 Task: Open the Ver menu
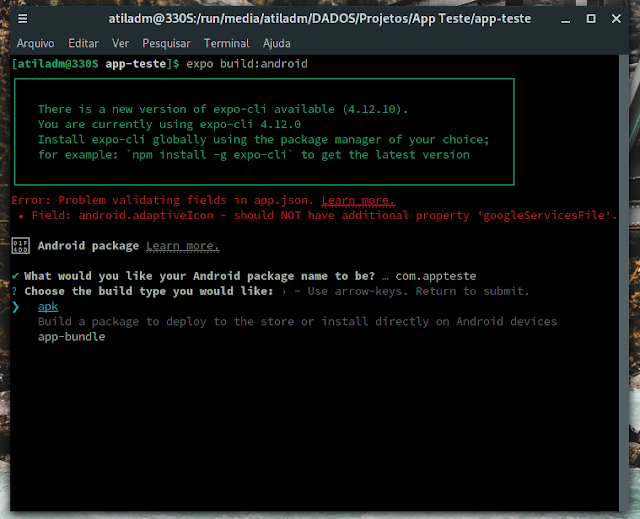tap(120, 43)
